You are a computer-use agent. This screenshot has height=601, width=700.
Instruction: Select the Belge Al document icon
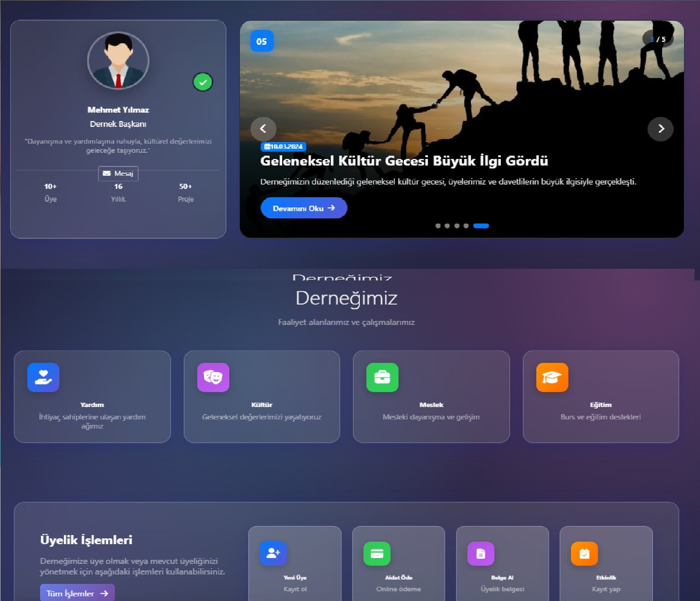pos(481,553)
